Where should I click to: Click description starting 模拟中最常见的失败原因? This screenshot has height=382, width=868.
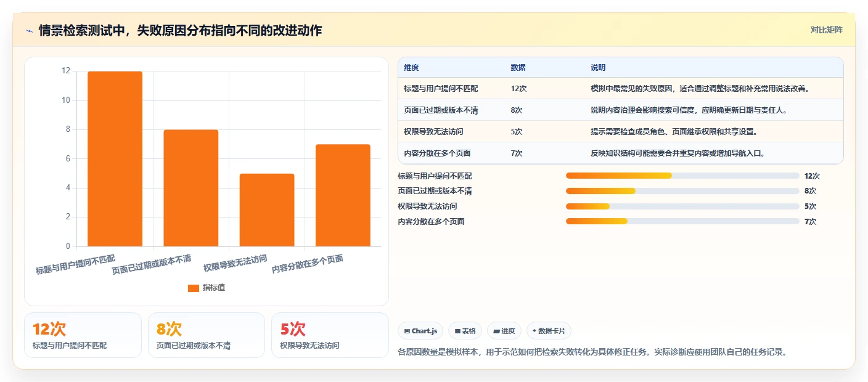coord(700,89)
